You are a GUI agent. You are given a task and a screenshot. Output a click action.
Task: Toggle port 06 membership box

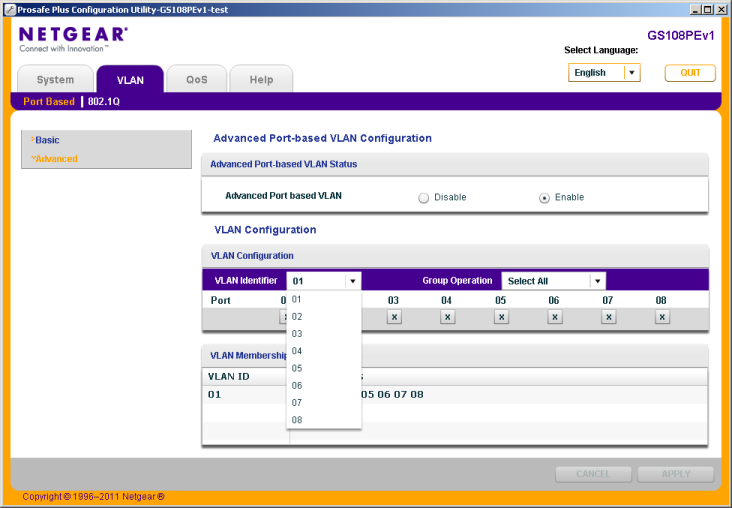[x=555, y=317]
